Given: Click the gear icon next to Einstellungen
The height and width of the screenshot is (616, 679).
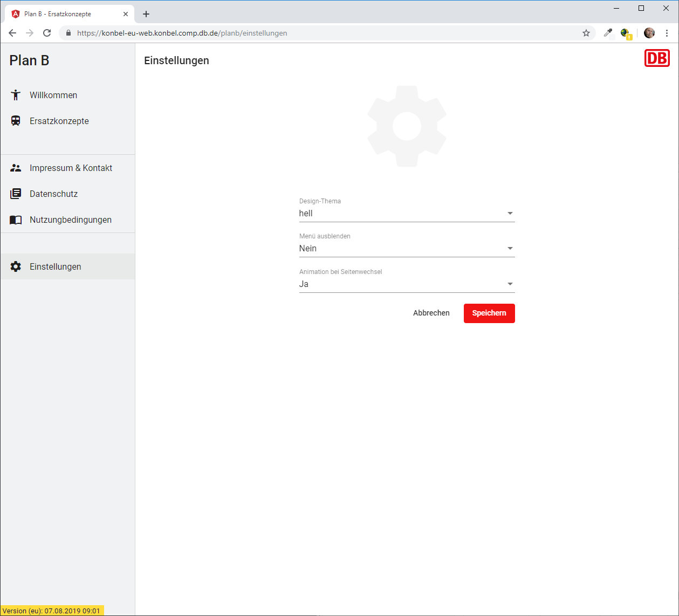Looking at the screenshot, I should click(x=16, y=266).
